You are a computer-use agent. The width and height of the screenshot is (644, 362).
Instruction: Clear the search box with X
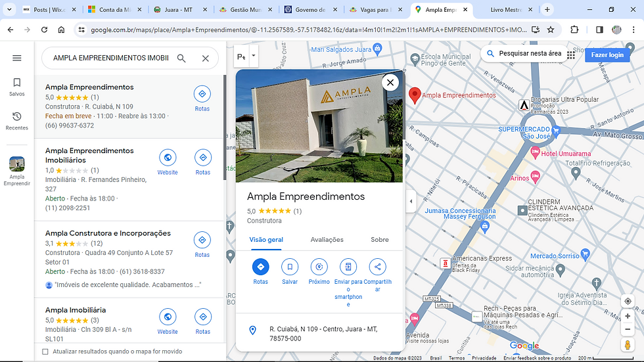tap(205, 58)
